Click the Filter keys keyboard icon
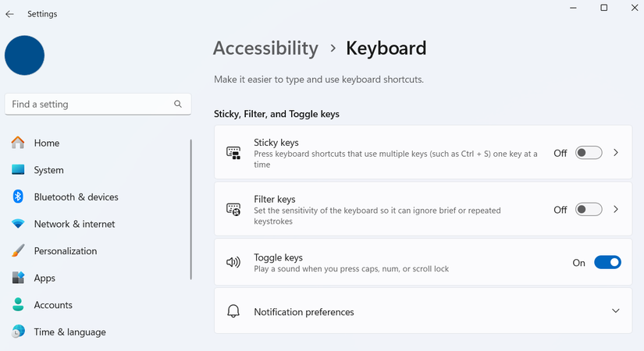The height and width of the screenshot is (351, 644). point(233,209)
